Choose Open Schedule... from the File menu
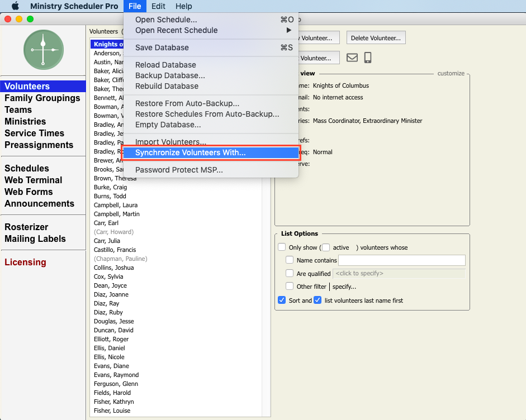526x420 pixels. (211, 20)
